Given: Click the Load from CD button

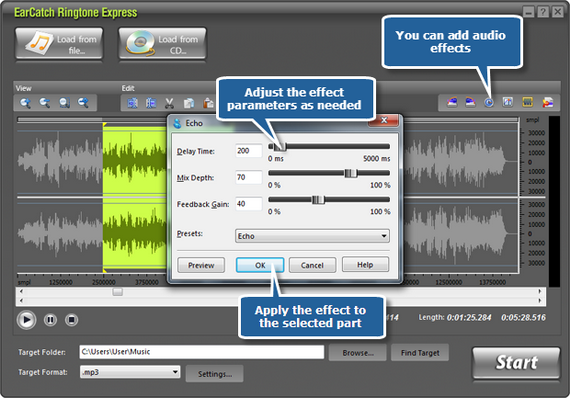Looking at the screenshot, I should click(x=162, y=44).
